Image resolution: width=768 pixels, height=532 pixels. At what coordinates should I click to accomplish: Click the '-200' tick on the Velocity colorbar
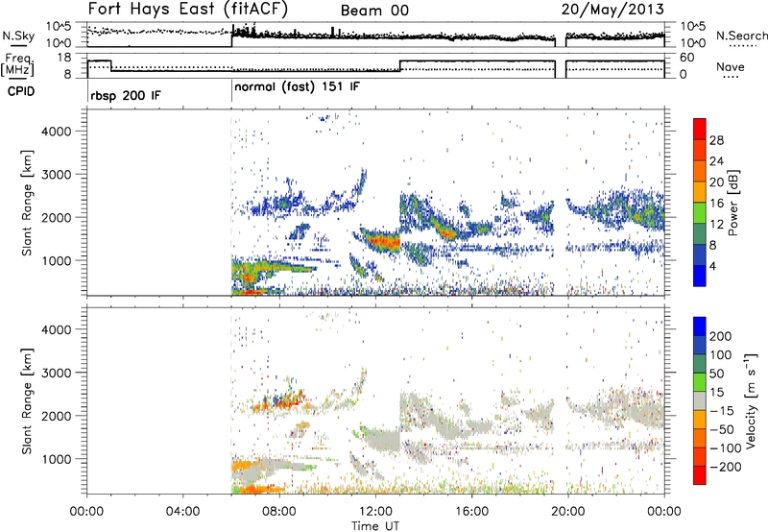[726, 467]
